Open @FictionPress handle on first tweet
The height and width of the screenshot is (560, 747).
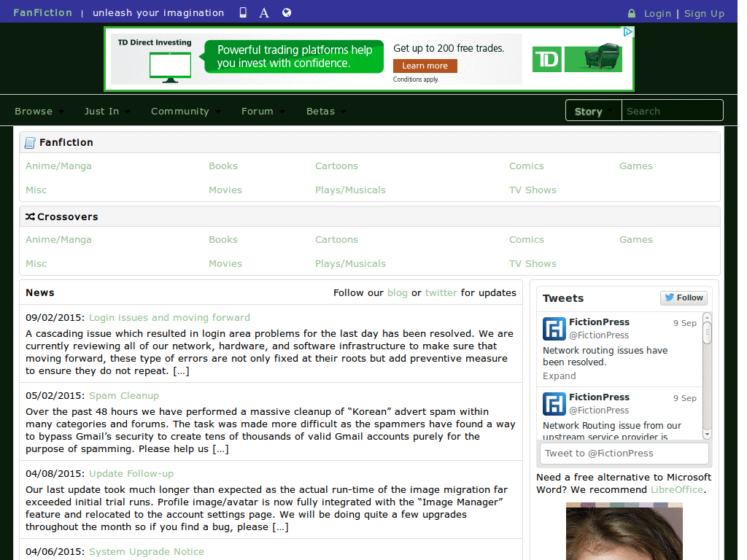click(x=599, y=335)
